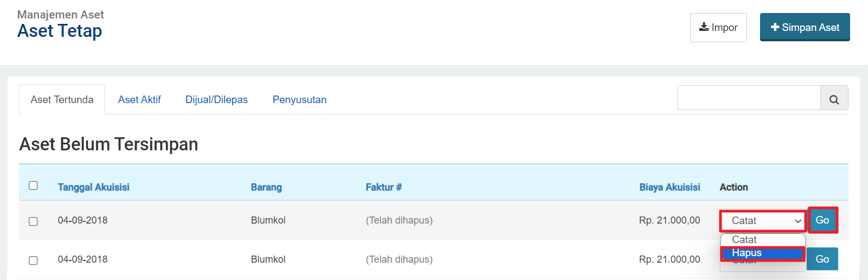Sort by Faktur # column header
This screenshot has width=868, height=280.
click(x=384, y=187)
